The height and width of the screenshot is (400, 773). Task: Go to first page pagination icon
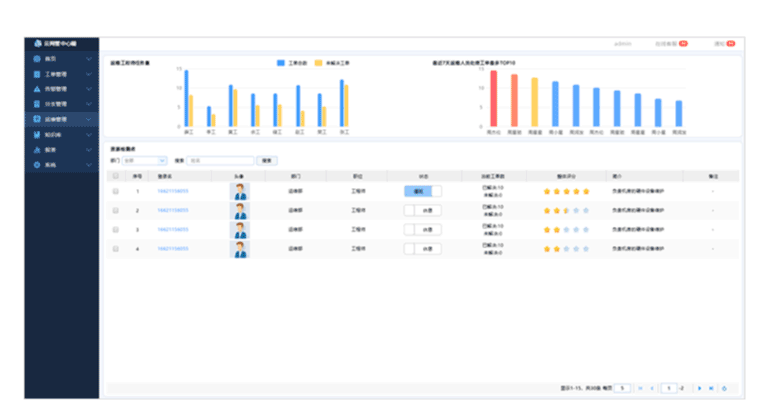point(640,389)
